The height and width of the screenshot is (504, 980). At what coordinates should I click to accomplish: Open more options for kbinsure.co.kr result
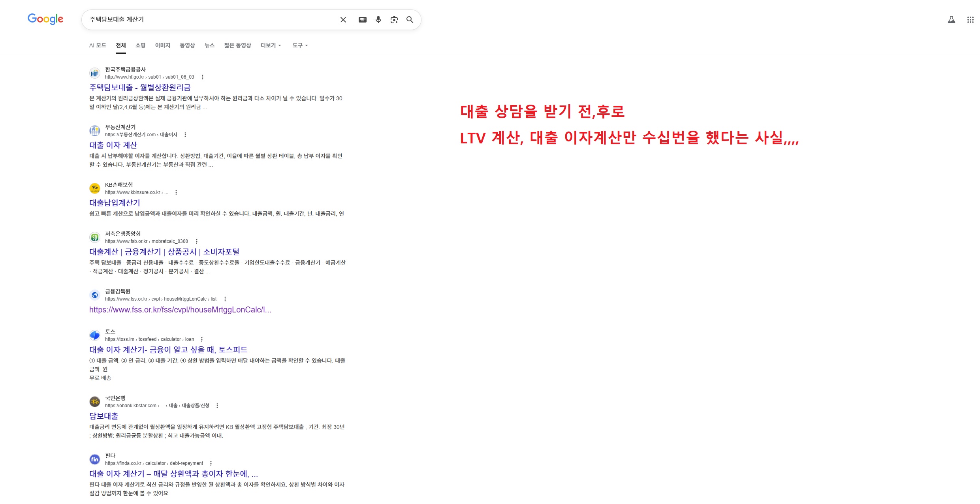pos(176,192)
